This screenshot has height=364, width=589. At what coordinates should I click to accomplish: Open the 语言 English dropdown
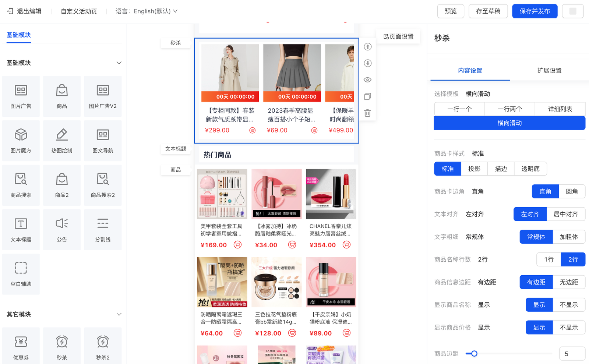pos(155,11)
